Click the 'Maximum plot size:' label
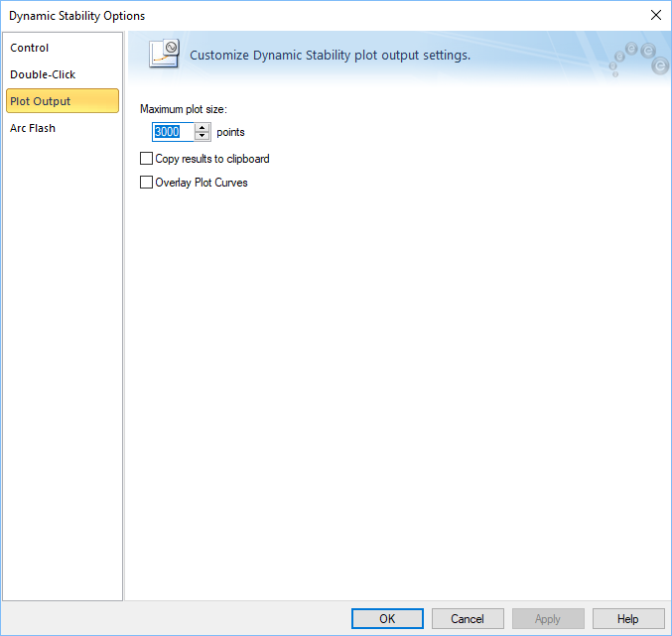672x636 pixels. pyautogui.click(x=184, y=109)
